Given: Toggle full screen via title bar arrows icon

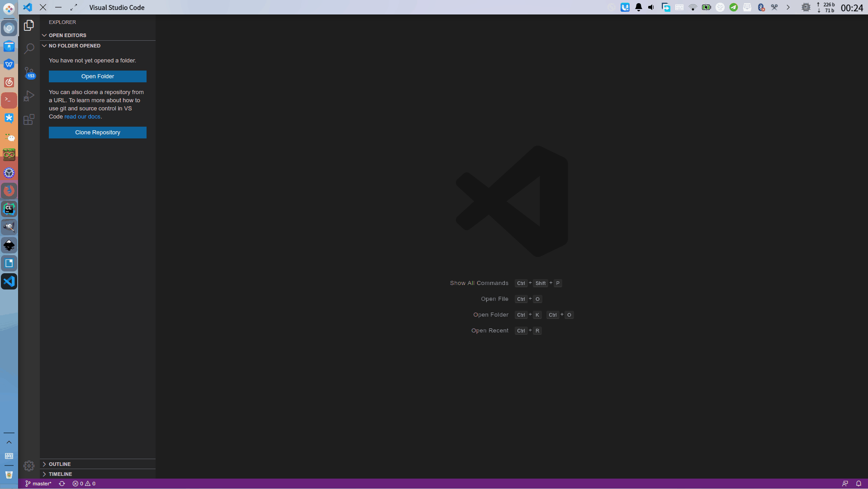Looking at the screenshot, I should [74, 7].
